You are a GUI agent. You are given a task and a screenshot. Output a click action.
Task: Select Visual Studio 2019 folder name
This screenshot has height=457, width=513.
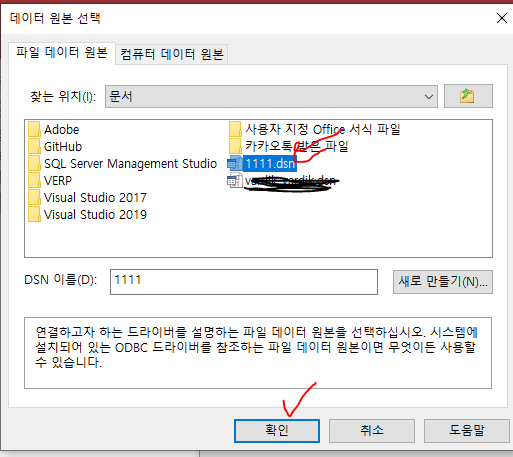tap(95, 215)
